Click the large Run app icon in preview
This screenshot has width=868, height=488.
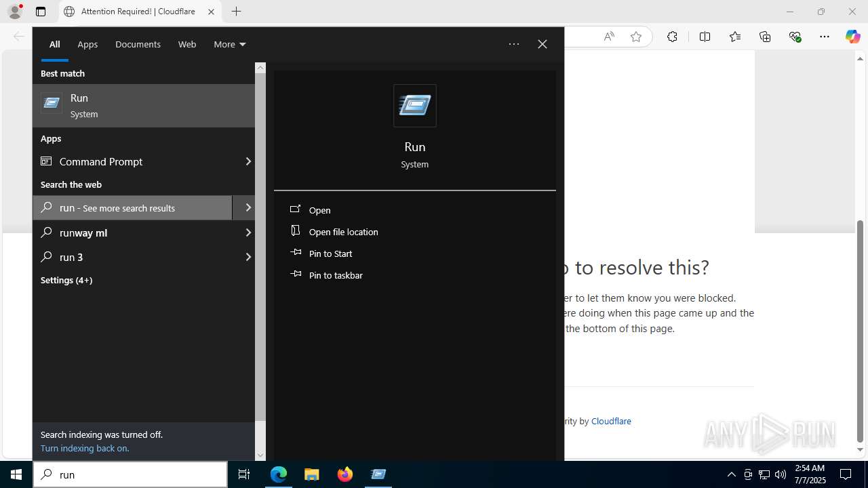[415, 106]
